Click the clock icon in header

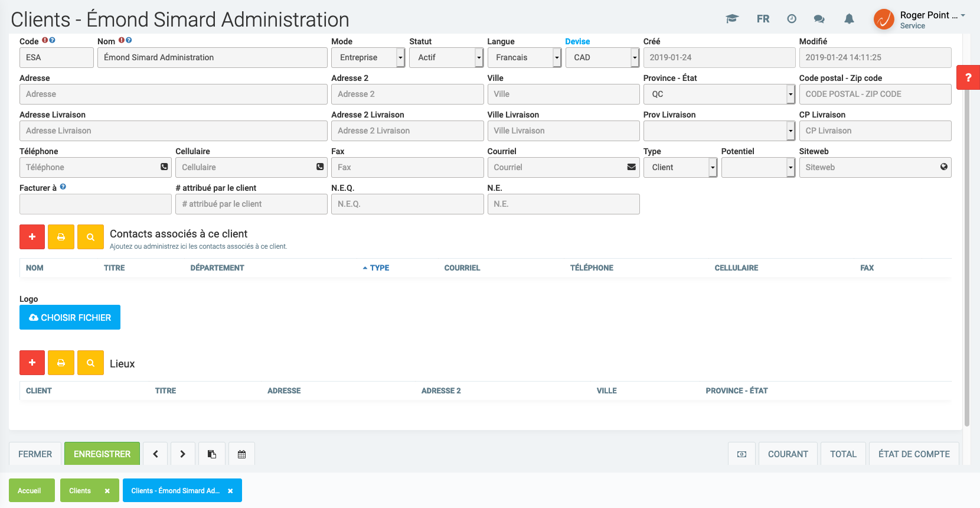click(792, 19)
